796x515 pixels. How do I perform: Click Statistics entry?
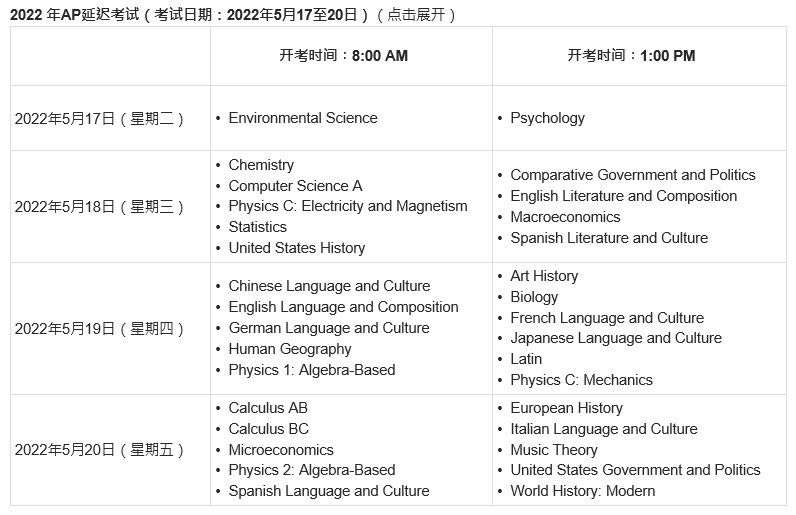tap(257, 227)
